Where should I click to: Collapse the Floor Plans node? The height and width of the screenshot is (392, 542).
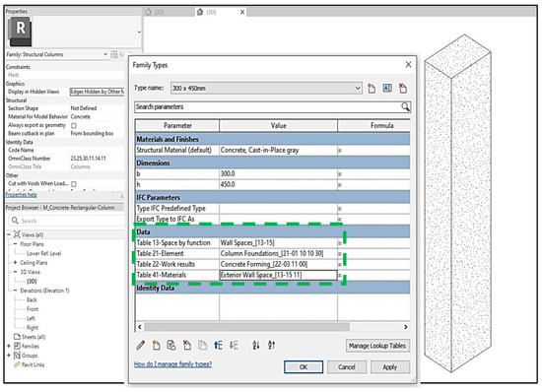click(15, 244)
